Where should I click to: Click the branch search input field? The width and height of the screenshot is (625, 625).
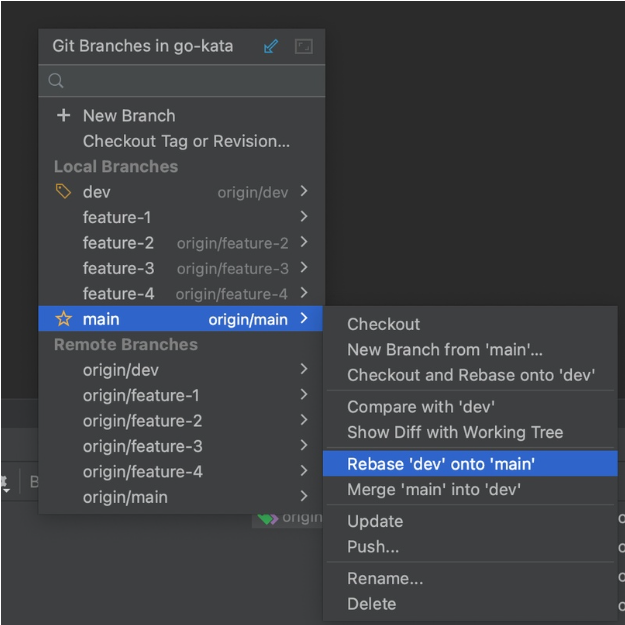point(190,81)
